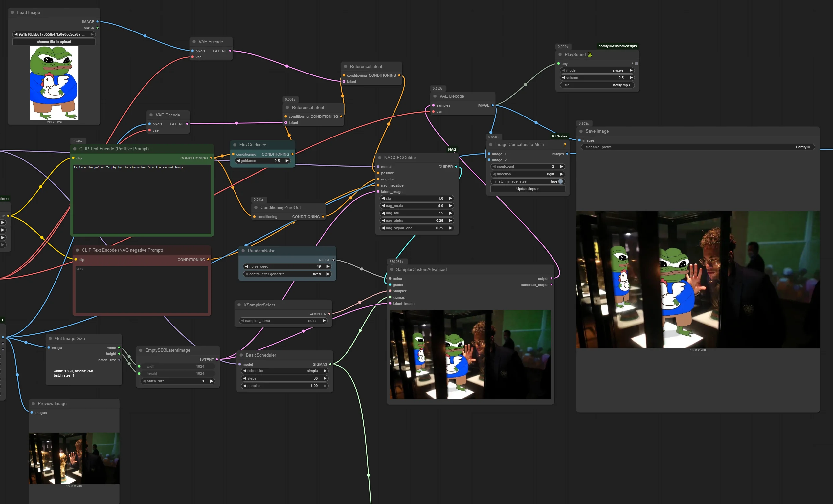833x504 pixels.
Task: Click the VAE Decode node title
Action: tap(451, 96)
